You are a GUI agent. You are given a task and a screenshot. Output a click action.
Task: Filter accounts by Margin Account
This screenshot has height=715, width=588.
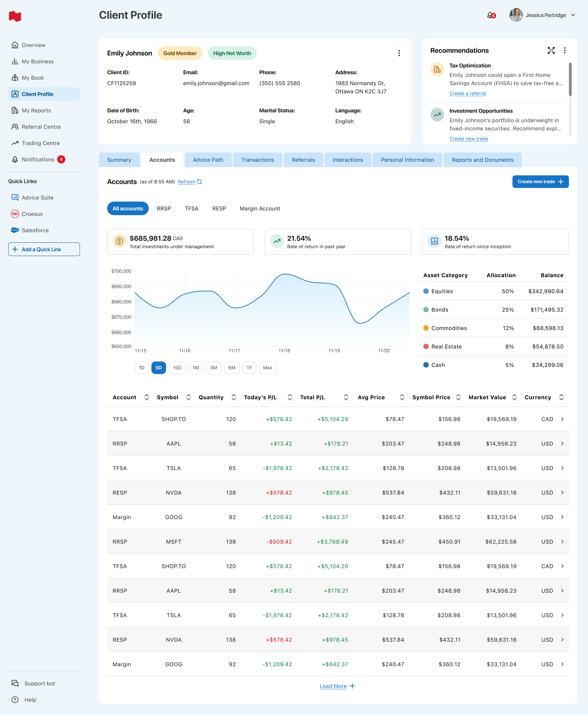[x=259, y=208]
